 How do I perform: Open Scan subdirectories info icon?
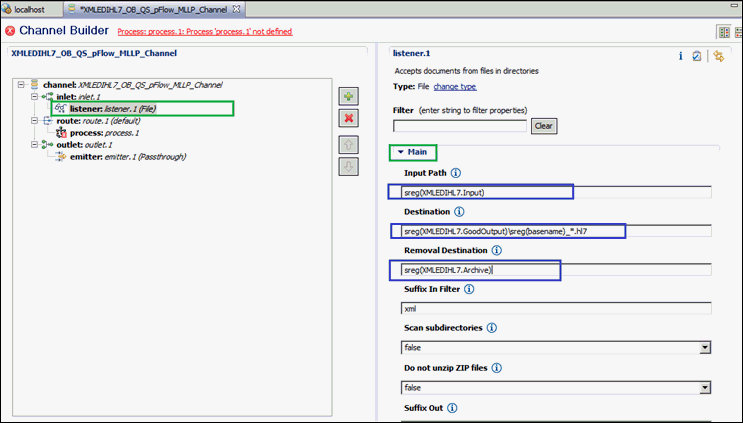(x=492, y=328)
